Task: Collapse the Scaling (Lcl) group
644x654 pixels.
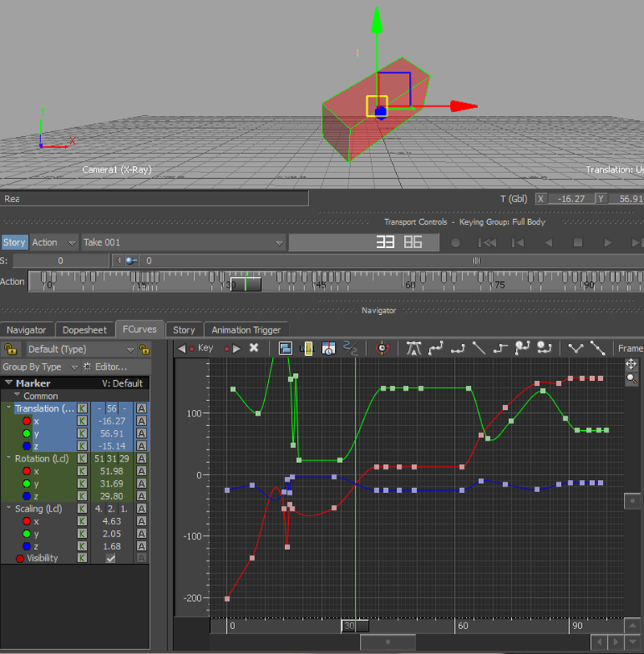Action: click(9, 507)
